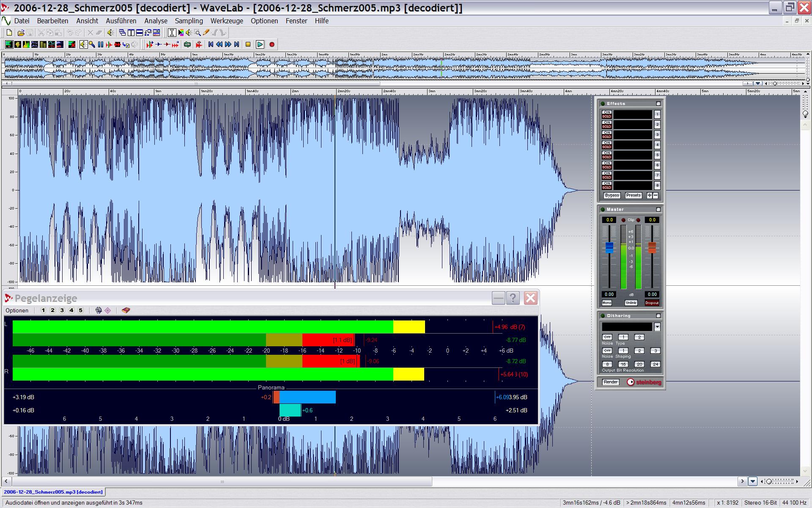Click the fast forward button

228,44
